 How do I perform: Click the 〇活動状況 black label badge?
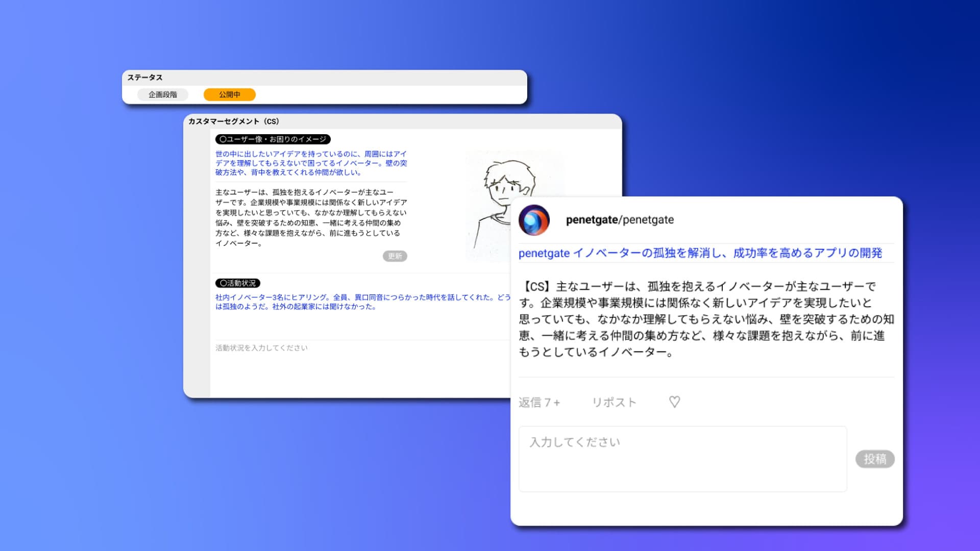click(238, 284)
